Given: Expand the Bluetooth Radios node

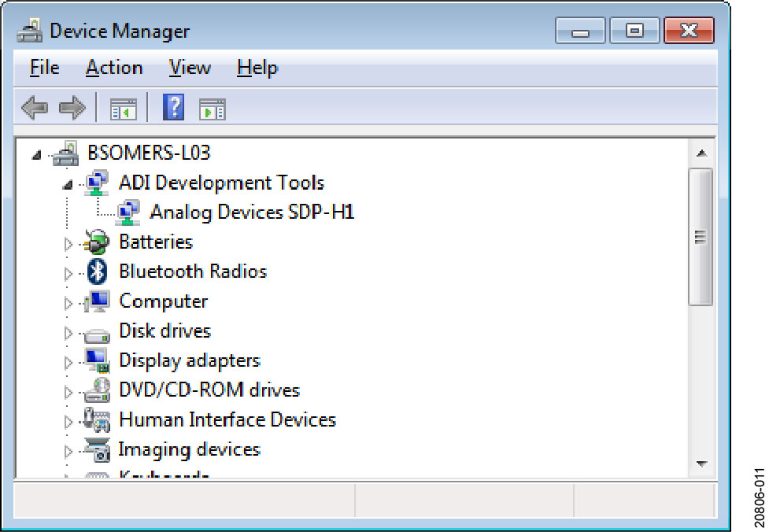Looking at the screenshot, I should click(x=68, y=273).
